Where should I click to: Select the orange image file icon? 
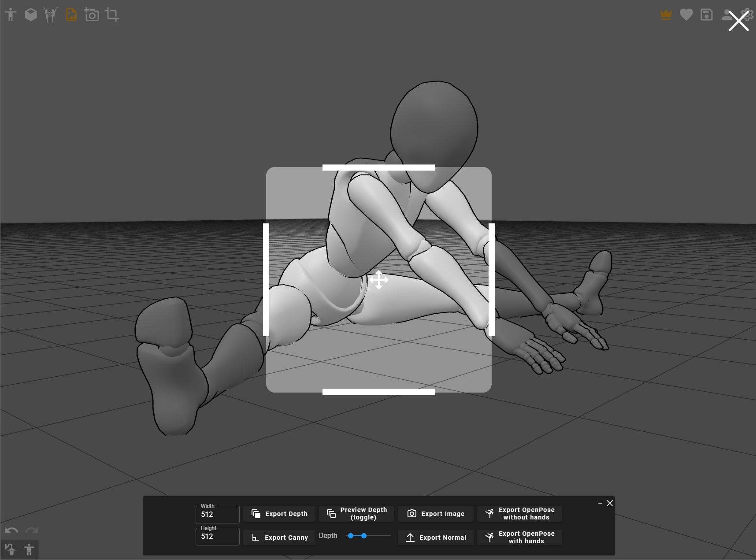pyautogui.click(x=71, y=15)
